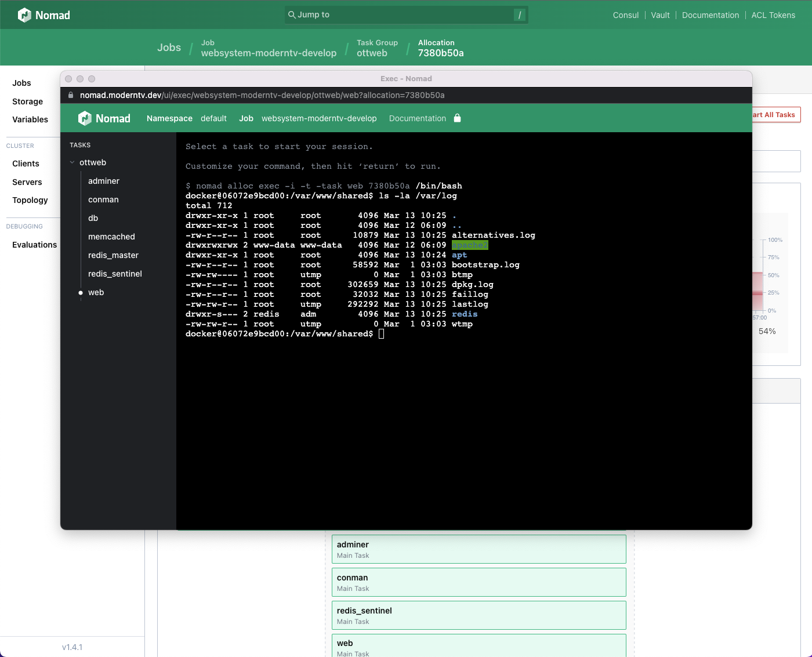Click the apt directory name in terminal output
The height and width of the screenshot is (657, 812).
459,255
